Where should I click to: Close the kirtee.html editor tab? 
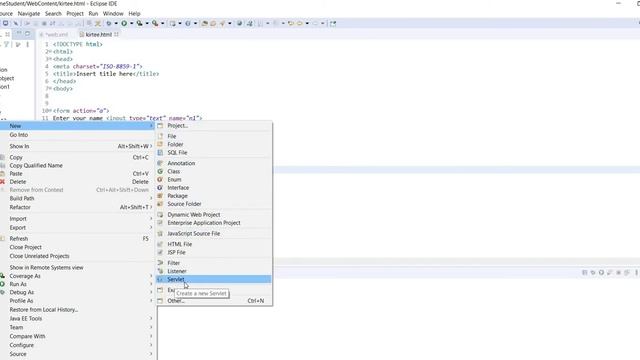(x=116, y=34)
